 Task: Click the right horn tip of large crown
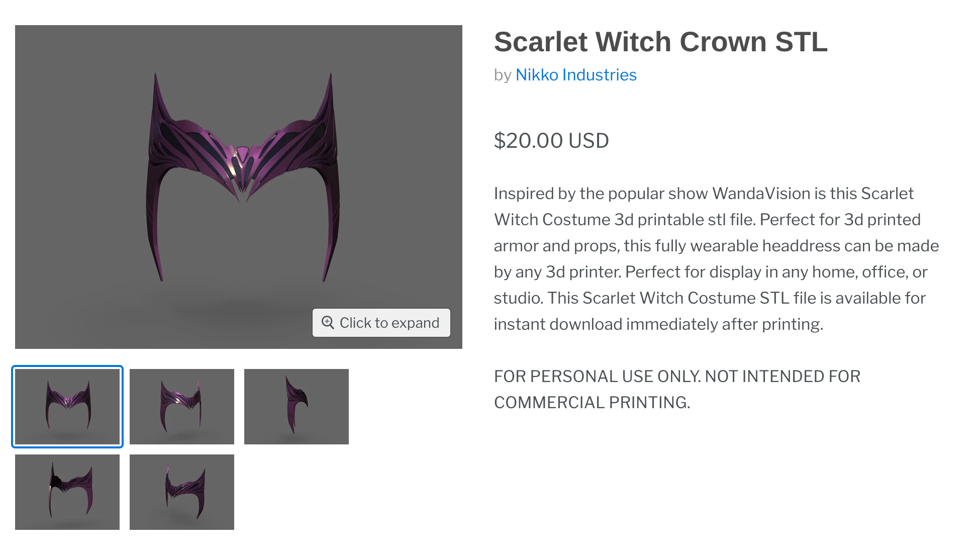coord(330,77)
